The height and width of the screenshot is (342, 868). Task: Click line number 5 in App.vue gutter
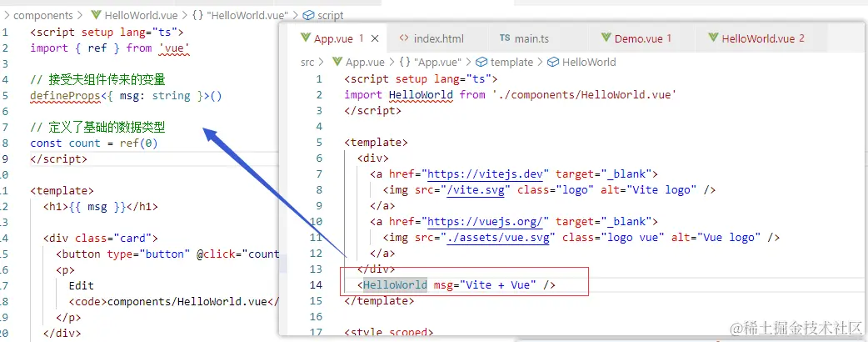pyautogui.click(x=319, y=143)
